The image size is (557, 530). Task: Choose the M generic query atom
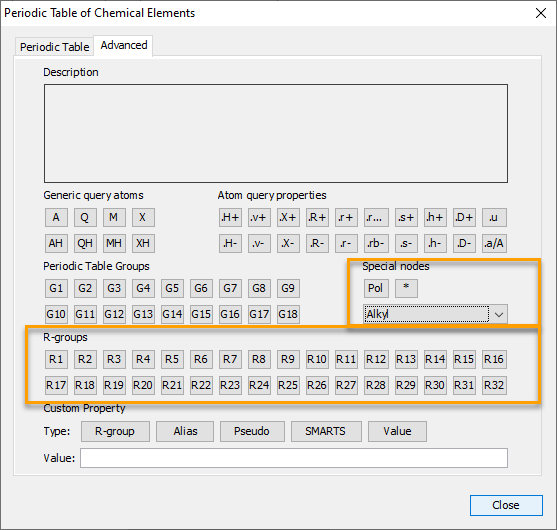114,217
